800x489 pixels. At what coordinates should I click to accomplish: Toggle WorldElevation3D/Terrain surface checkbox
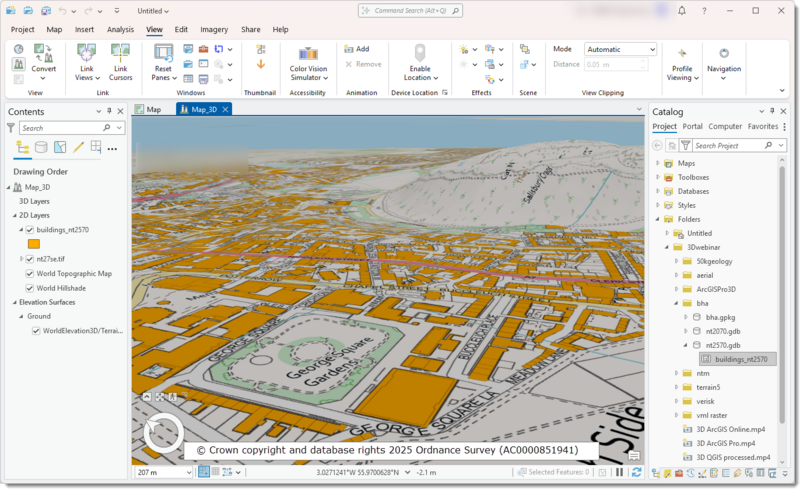click(36, 331)
